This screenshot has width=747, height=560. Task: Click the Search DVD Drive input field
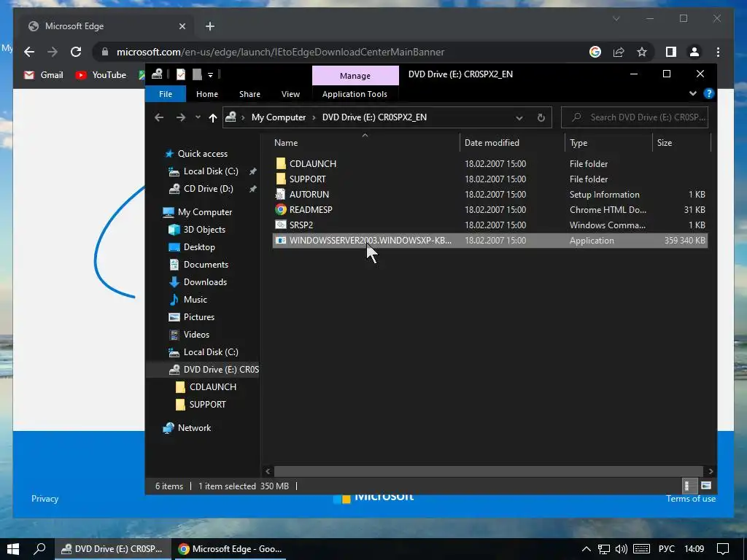(635, 117)
